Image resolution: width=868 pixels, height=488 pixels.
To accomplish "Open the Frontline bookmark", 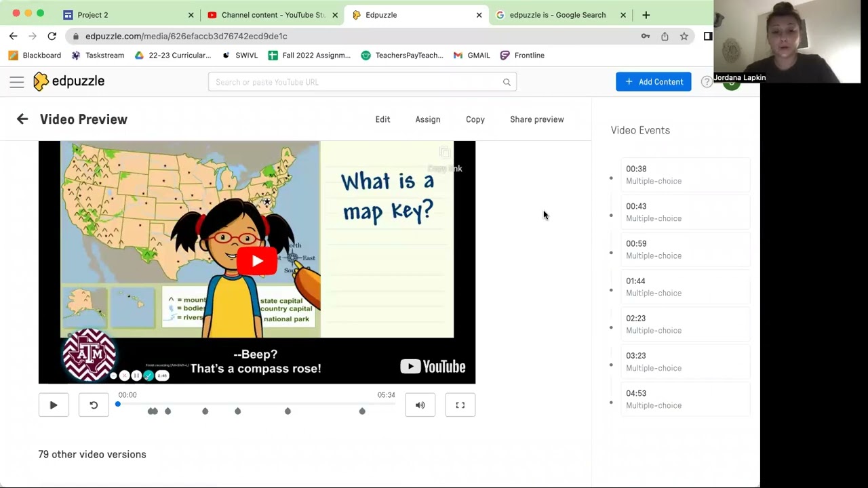I will click(522, 56).
